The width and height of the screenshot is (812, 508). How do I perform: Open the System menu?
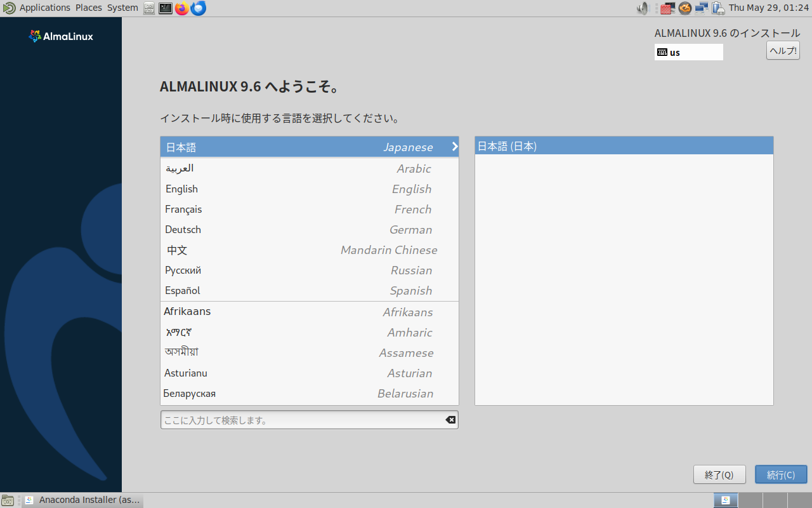pyautogui.click(x=122, y=8)
